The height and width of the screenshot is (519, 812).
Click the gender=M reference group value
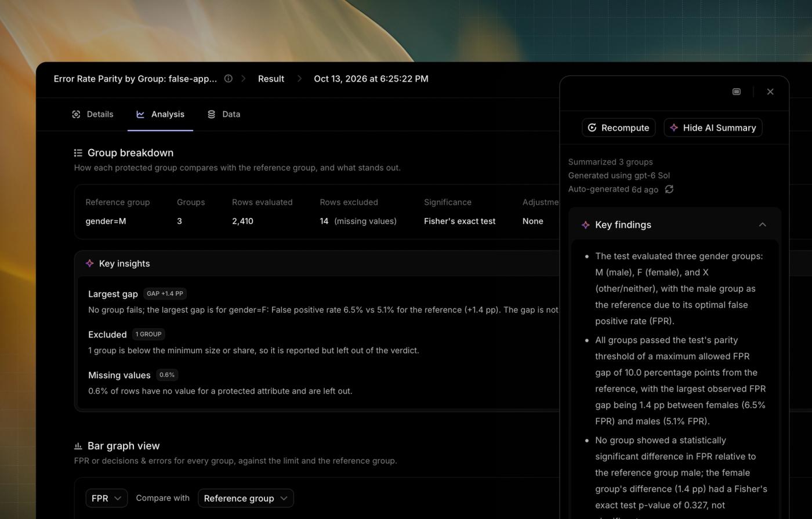point(106,221)
